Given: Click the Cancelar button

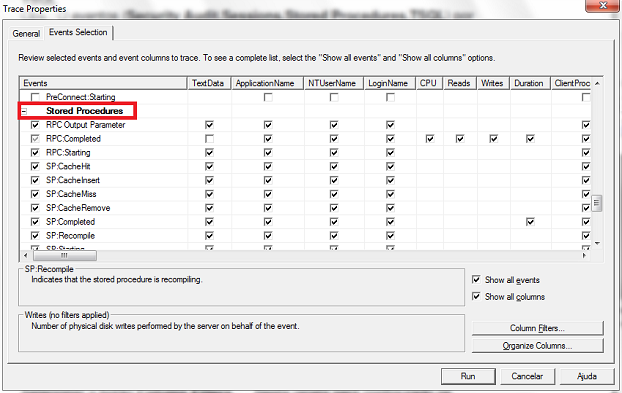Looking at the screenshot, I should pos(527,376).
